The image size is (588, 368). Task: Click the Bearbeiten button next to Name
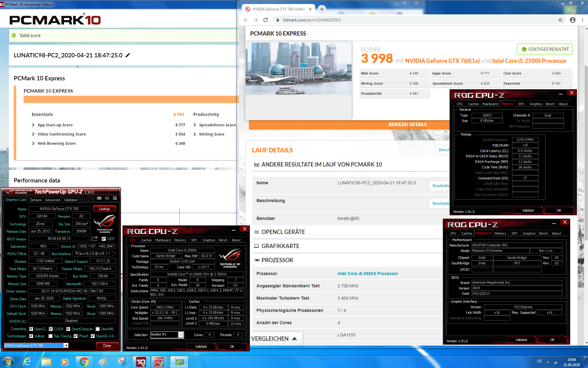[x=440, y=186]
